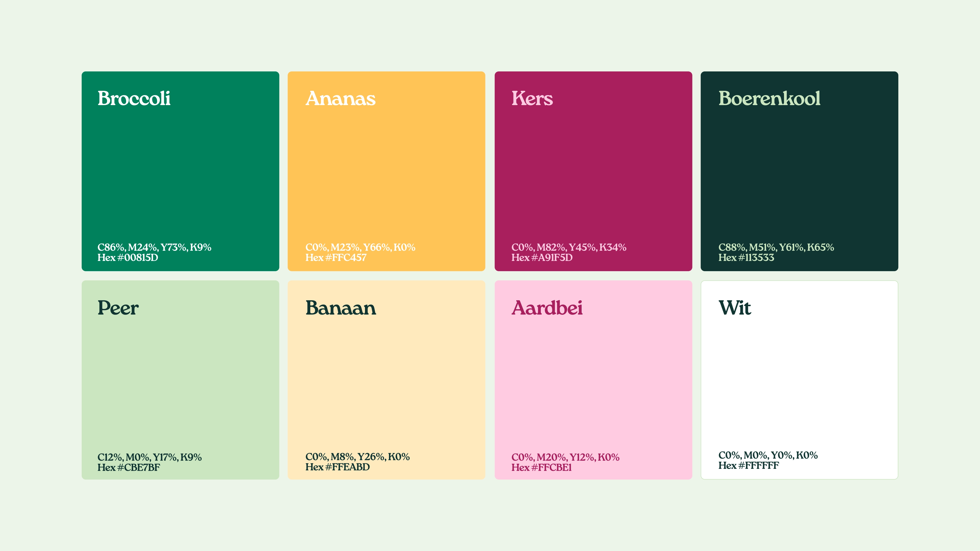
Task: Click the text 'Hex #00815D'
Action: tap(128, 258)
